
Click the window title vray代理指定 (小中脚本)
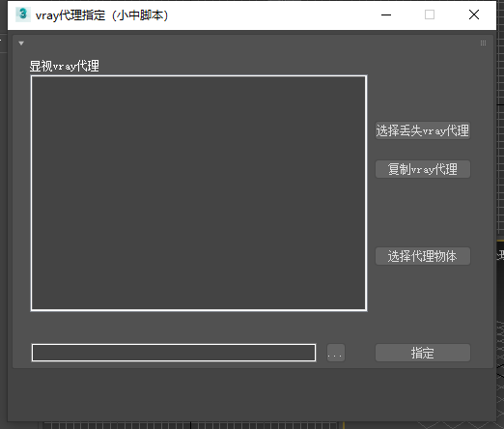[101, 15]
